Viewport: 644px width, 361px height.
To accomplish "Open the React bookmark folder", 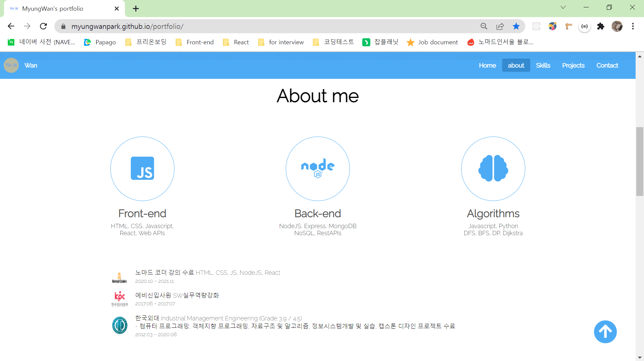I will [x=236, y=42].
